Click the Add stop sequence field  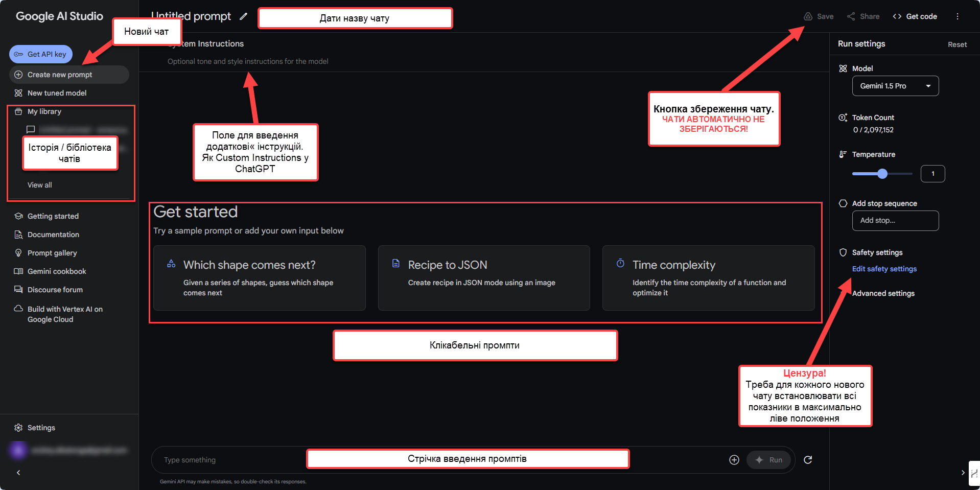[895, 221]
